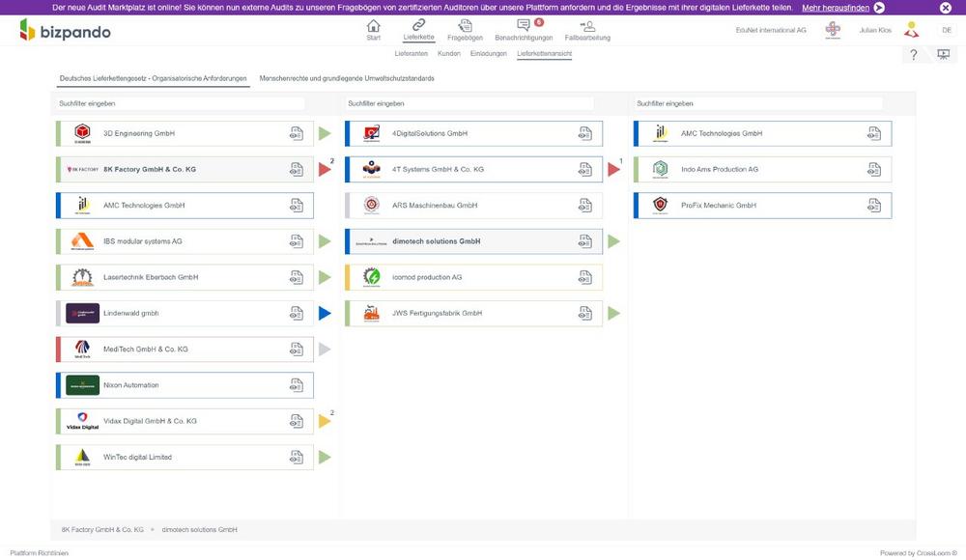The image size is (966, 560).
Task: Expand Lindenwald gmbh blue arrow
Action: tap(325, 314)
